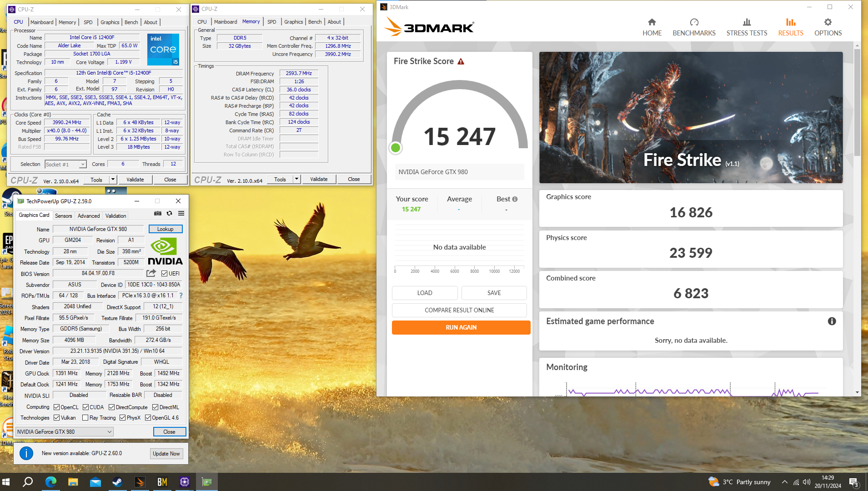This screenshot has width=868, height=491.
Task: Open the Advanced tab in GPU-Z
Action: [x=89, y=216]
